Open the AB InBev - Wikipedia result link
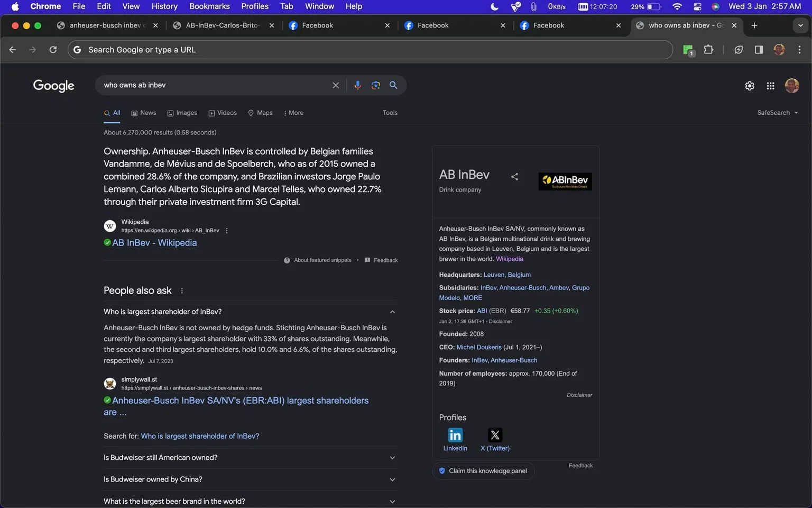This screenshot has width=812, height=508. click(x=154, y=243)
